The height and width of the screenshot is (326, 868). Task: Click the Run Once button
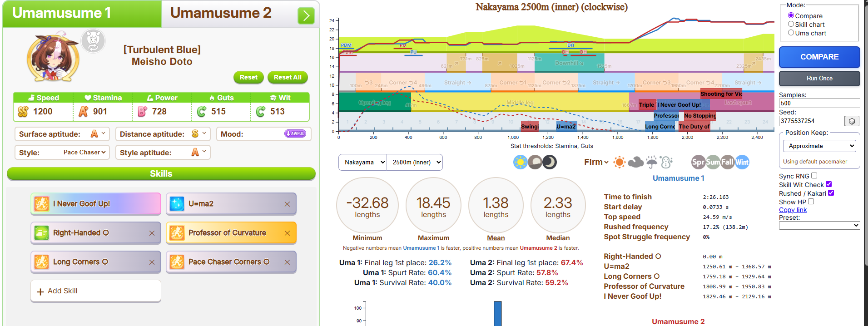point(819,78)
